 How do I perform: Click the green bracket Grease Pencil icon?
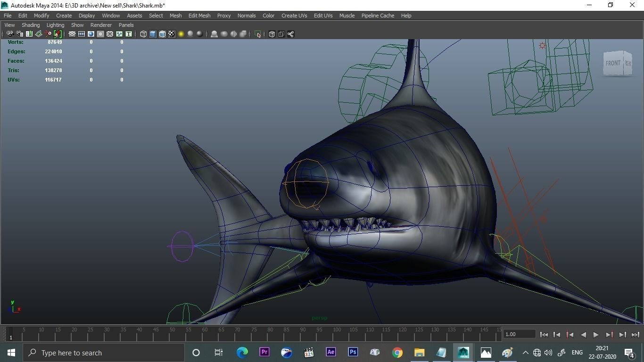click(x=58, y=34)
